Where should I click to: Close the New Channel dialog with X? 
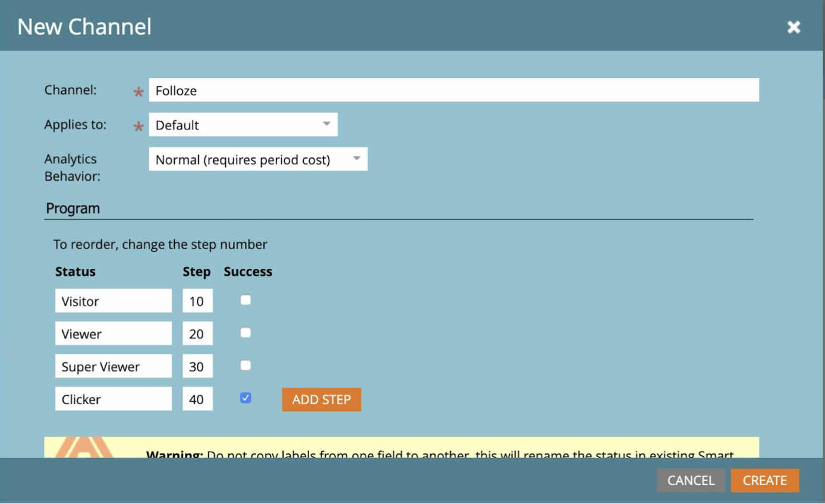793,27
